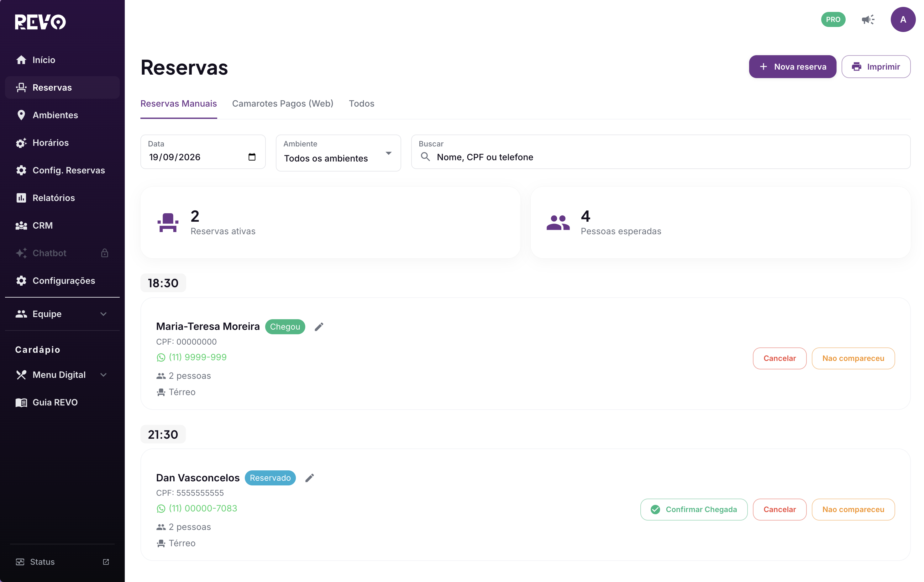This screenshot has height=582, width=924.
Task: Switch to Camarotes Pagos (Web) tab
Action: click(x=282, y=104)
